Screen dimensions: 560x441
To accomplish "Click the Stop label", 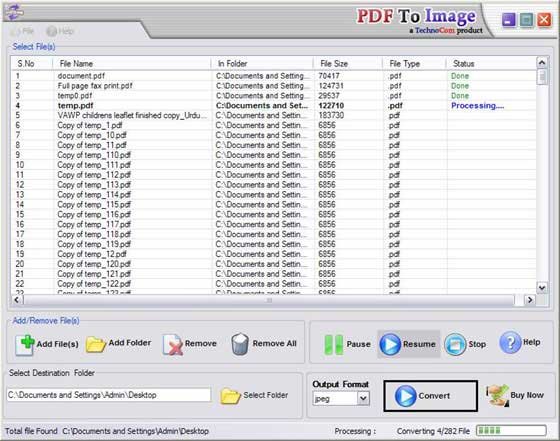I will point(477,344).
